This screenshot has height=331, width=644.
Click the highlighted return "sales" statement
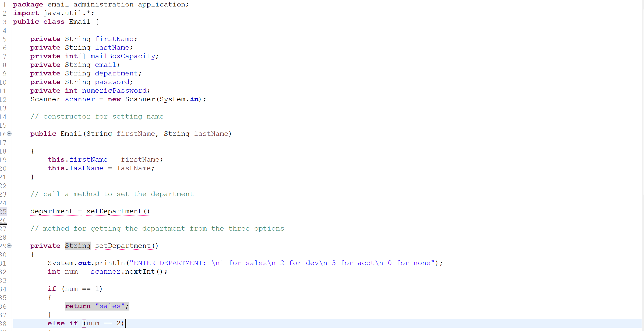[x=97, y=306]
